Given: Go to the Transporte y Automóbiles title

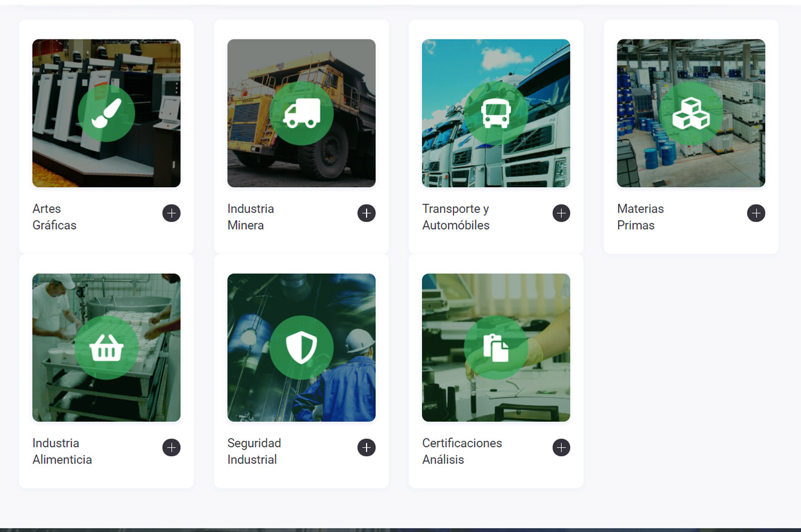Looking at the screenshot, I should [456, 217].
